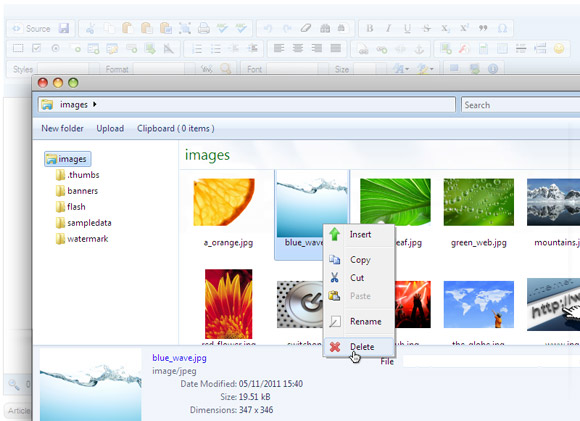Click the New folder button

pos(62,128)
